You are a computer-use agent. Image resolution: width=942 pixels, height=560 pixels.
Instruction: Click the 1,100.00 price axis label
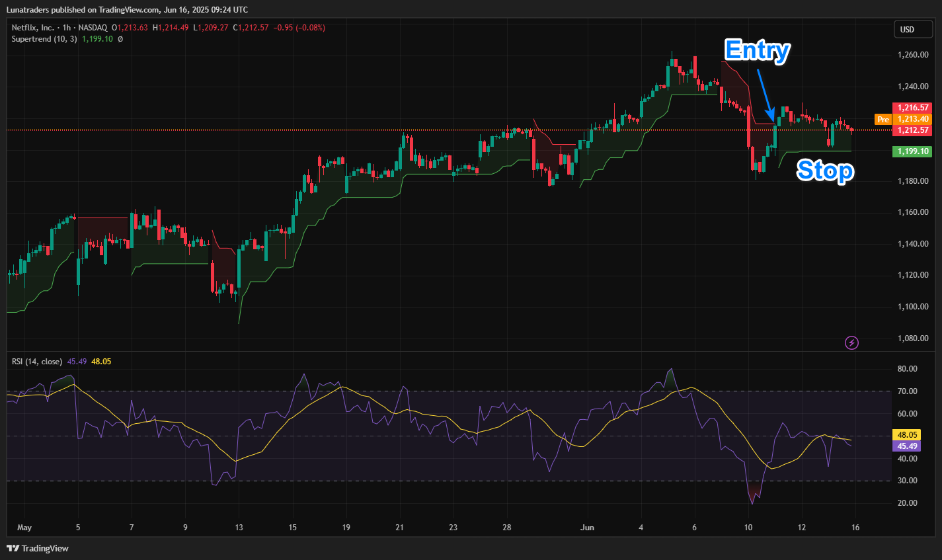pyautogui.click(x=913, y=307)
